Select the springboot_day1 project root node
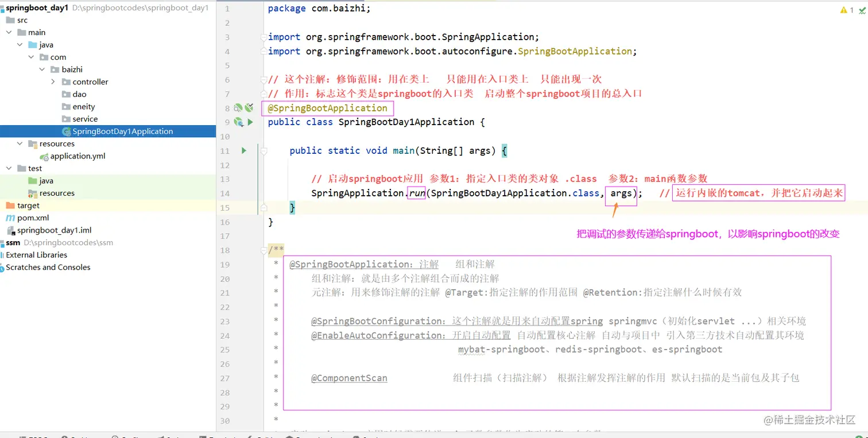 tap(37, 8)
